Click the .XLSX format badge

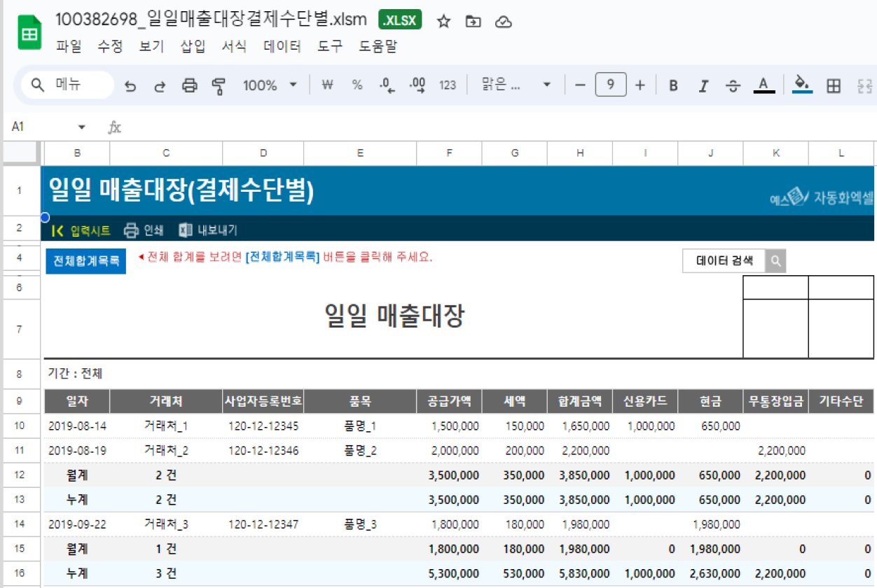(x=401, y=21)
